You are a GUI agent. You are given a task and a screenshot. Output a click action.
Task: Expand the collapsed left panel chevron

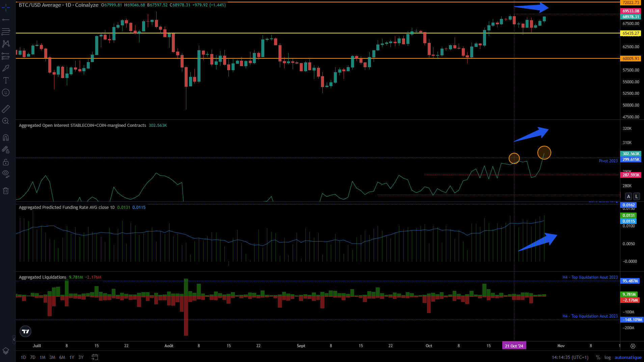click(14, 339)
